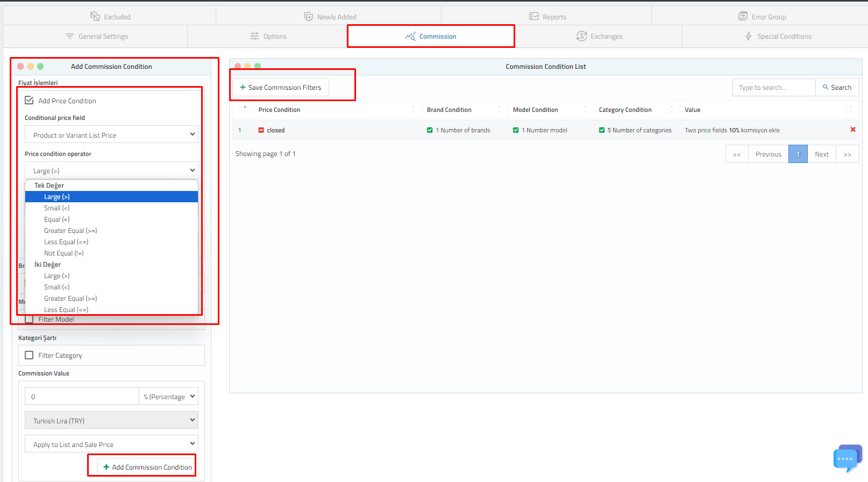Switch to the General Settings tab

(97, 36)
